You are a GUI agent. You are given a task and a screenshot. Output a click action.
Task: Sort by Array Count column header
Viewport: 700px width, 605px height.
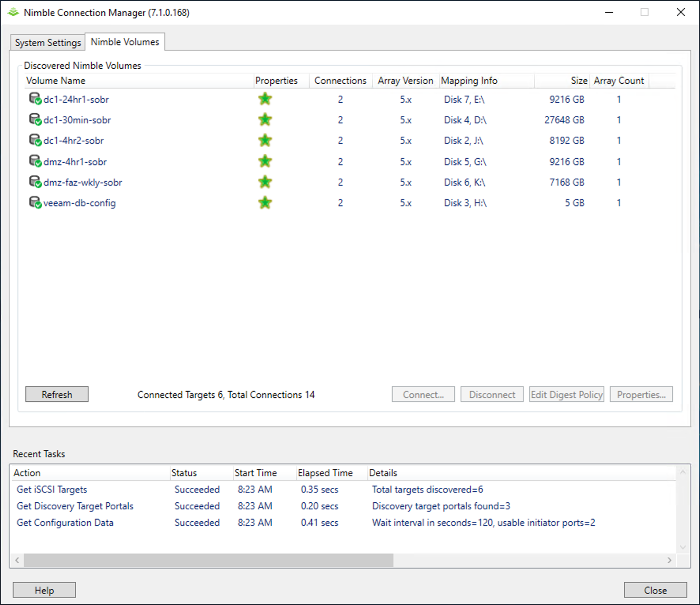click(619, 81)
